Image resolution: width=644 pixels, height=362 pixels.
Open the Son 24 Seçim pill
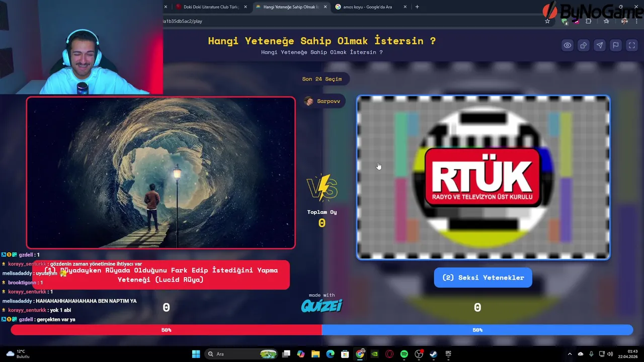[322, 79]
